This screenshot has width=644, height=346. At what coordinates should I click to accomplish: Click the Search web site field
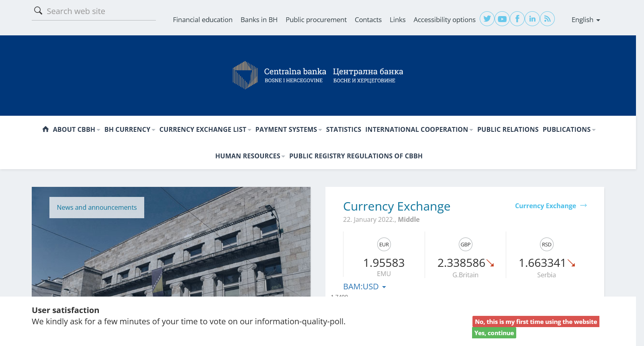tap(100, 11)
